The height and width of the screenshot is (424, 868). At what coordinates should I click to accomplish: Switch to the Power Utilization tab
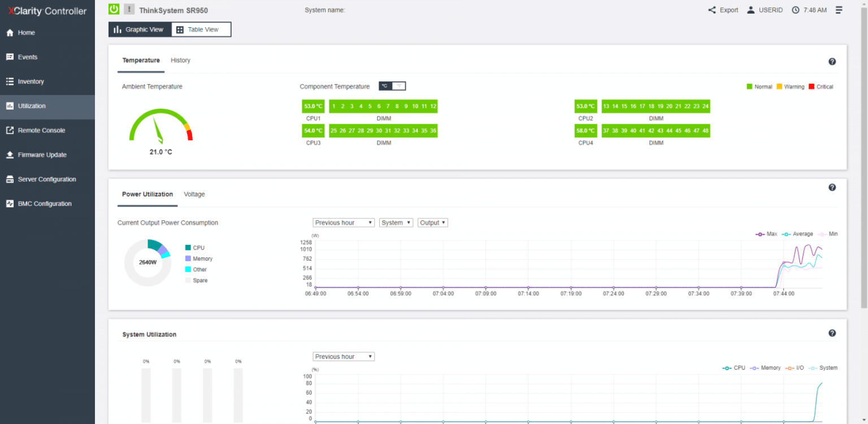pos(147,194)
